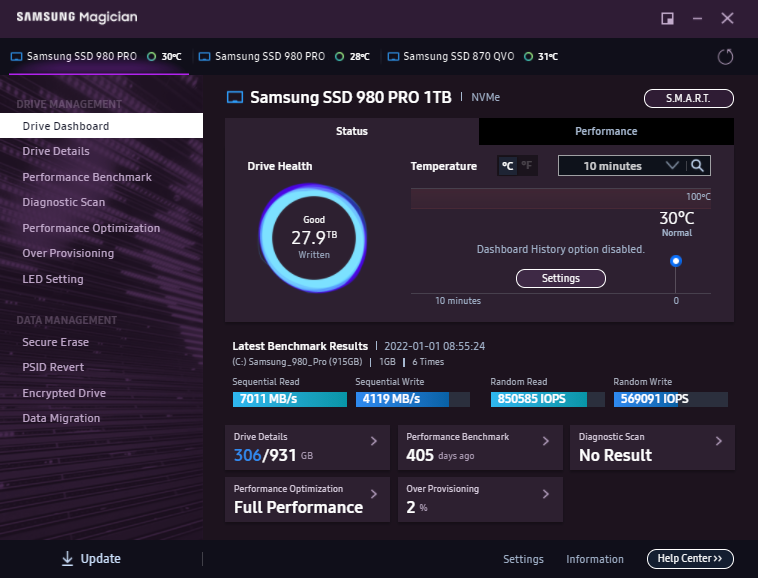Viewport: 758px width, 578px height.
Task: Click the download arrow icon beside Update
Action: pos(67,559)
